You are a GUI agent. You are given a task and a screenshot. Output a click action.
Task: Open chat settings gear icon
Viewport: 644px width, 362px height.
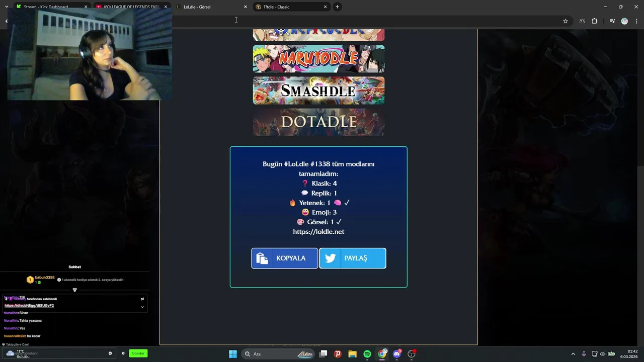(x=123, y=353)
